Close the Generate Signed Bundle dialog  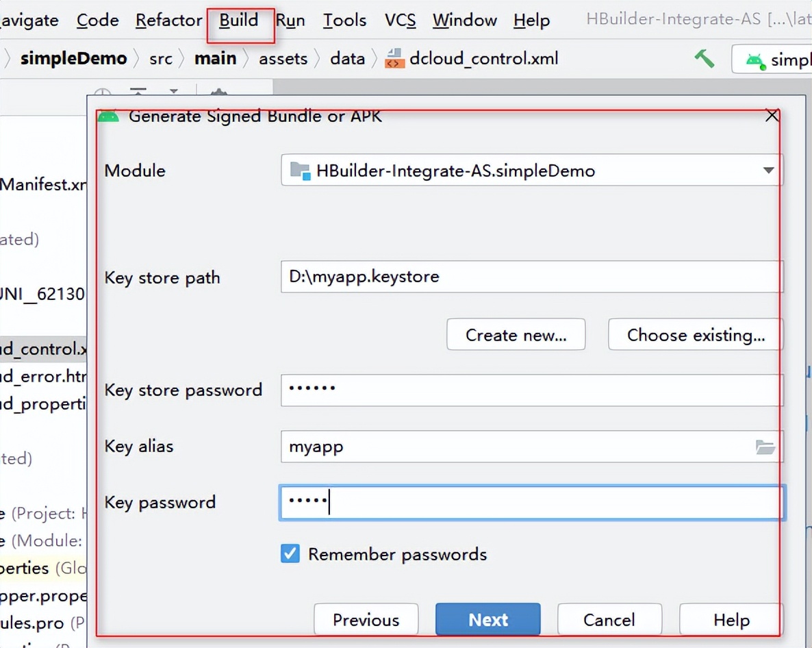[772, 116]
